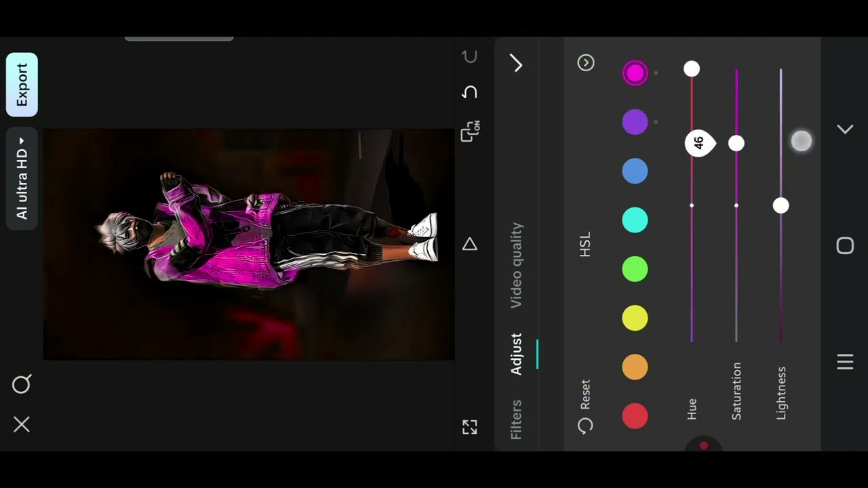
Task: Tap the Hue label
Action: click(x=692, y=409)
